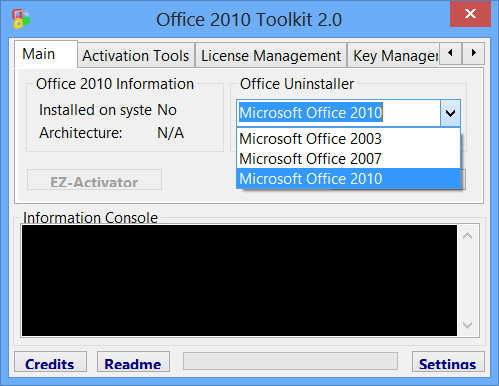Close the Office 2010 Toolkit window
This screenshot has width=499, height=386.
click(470, 14)
